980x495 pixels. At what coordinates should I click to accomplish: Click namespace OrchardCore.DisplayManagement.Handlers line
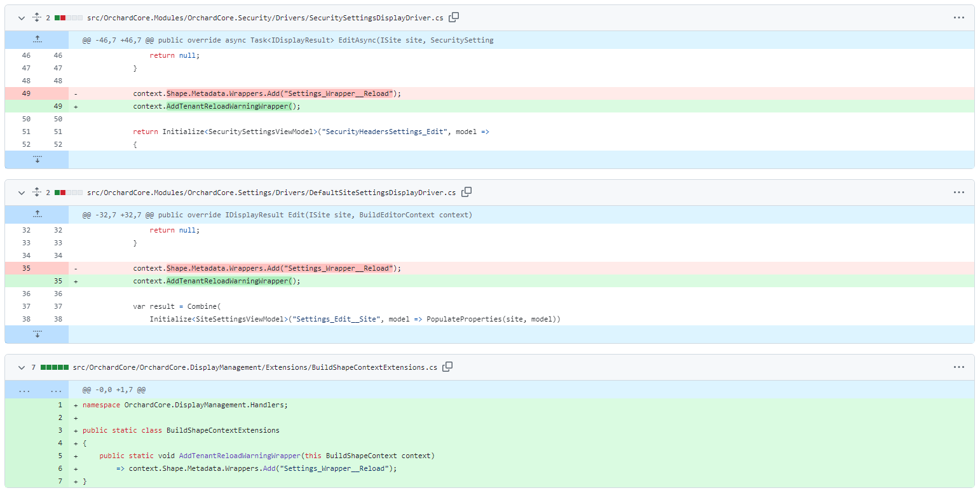tap(186, 405)
